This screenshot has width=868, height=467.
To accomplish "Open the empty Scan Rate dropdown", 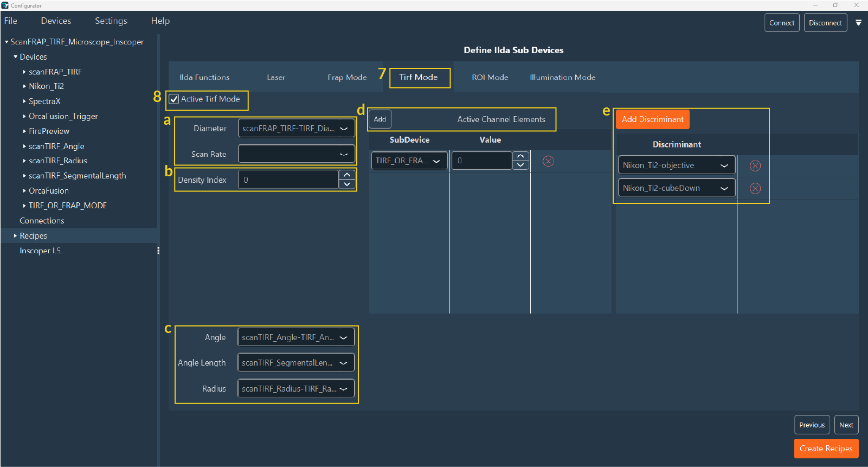I will pos(297,154).
